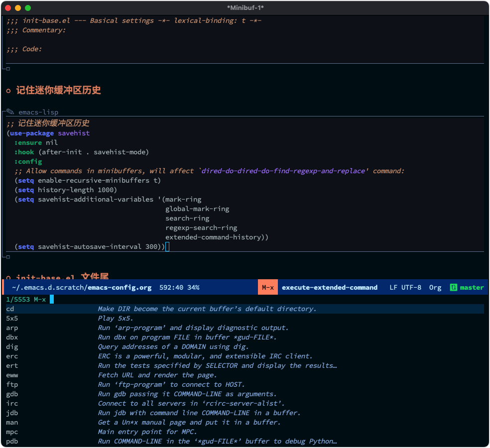Screen dimensions: 490x448
Task: Click the emacs-lisp source block language label
Action: [38, 112]
